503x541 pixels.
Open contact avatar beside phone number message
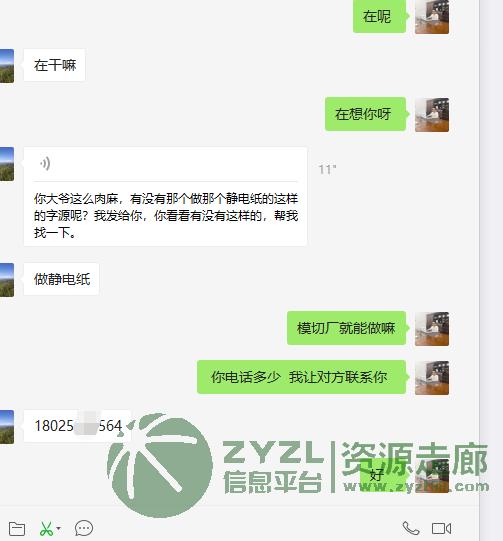(x=7, y=427)
